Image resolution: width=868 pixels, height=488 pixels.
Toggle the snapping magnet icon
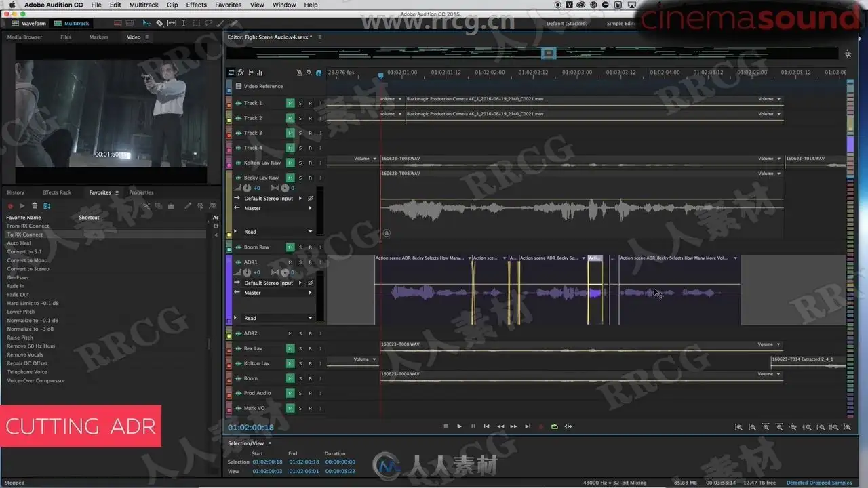[x=319, y=73]
